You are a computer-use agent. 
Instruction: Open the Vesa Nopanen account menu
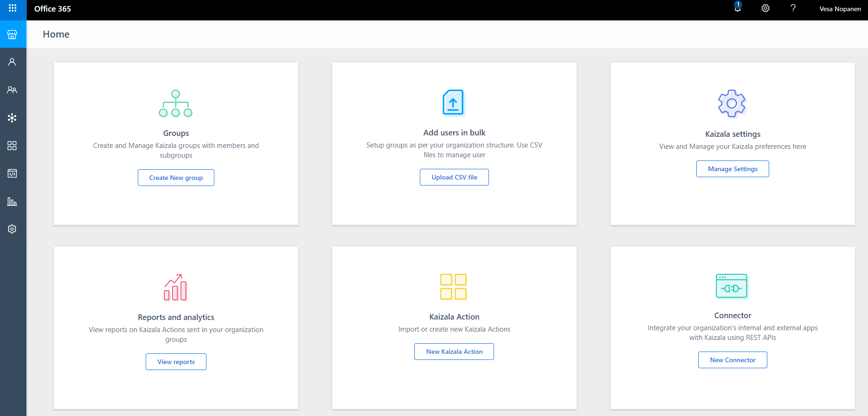pos(840,9)
